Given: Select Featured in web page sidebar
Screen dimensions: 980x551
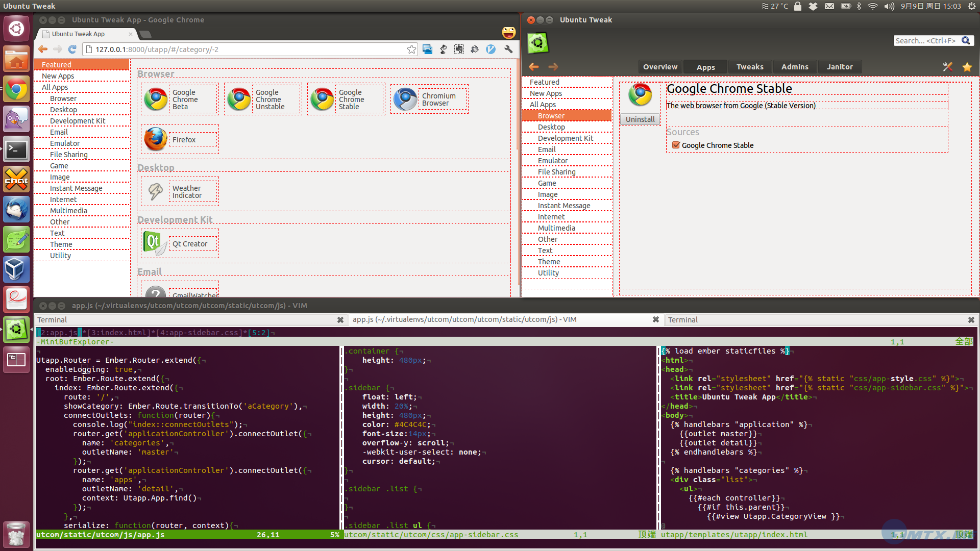Looking at the screenshot, I should pyautogui.click(x=82, y=65).
